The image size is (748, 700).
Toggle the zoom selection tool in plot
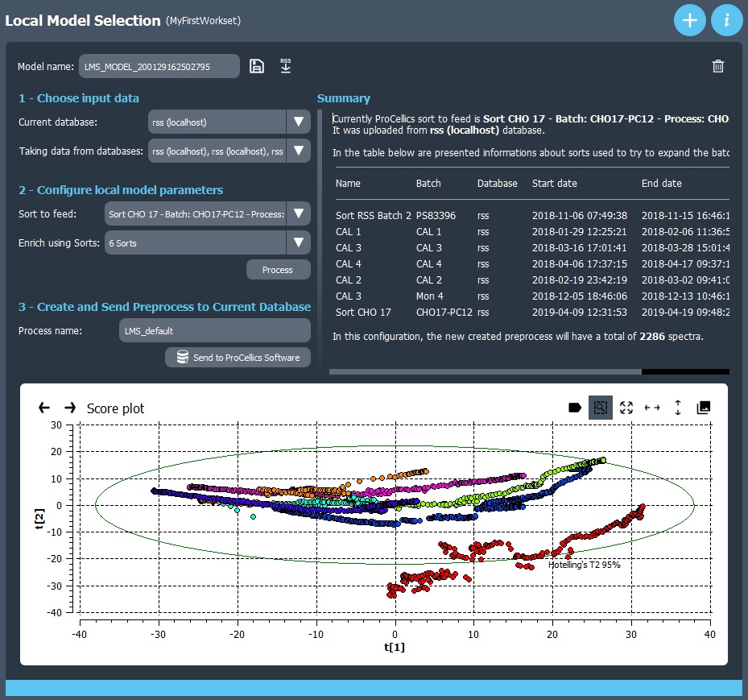pos(600,408)
